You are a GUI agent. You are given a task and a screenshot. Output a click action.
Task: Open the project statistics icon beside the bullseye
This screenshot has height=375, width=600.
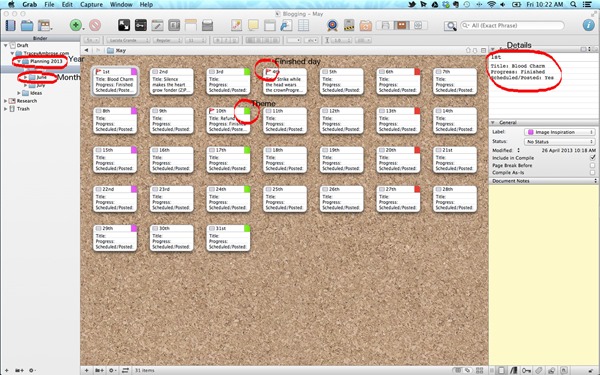(349, 25)
